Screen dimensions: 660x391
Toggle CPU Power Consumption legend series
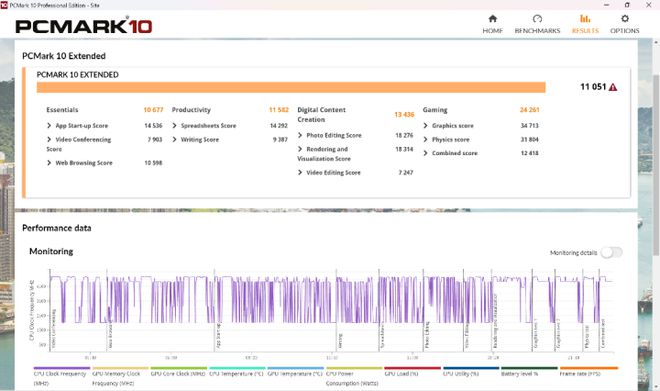click(354, 378)
